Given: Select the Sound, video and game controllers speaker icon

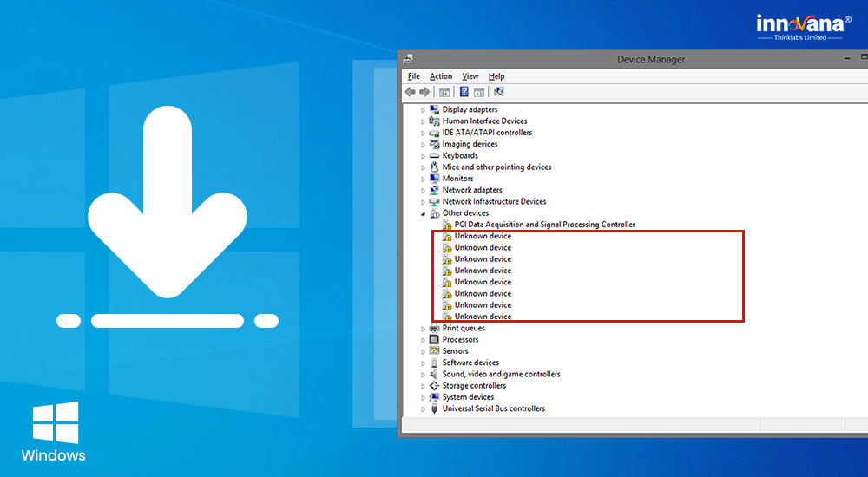Looking at the screenshot, I should tap(435, 375).
